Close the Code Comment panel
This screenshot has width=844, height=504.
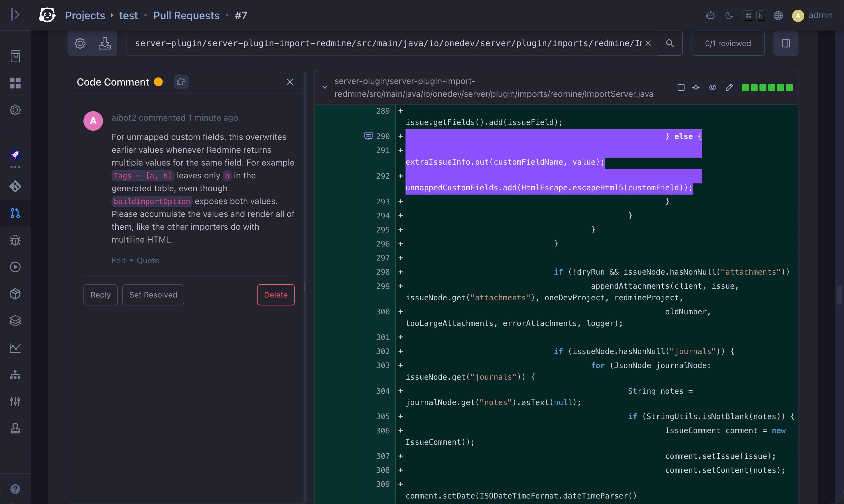290,82
